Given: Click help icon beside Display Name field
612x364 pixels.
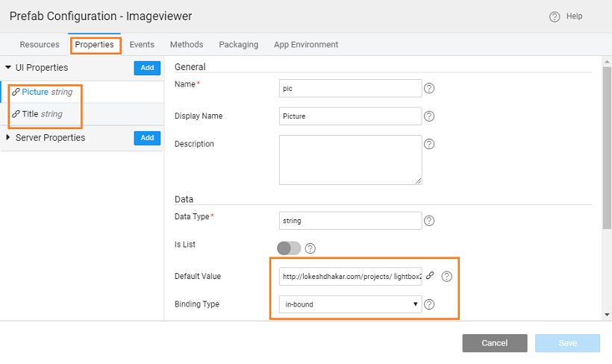Looking at the screenshot, I should tap(429, 116).
